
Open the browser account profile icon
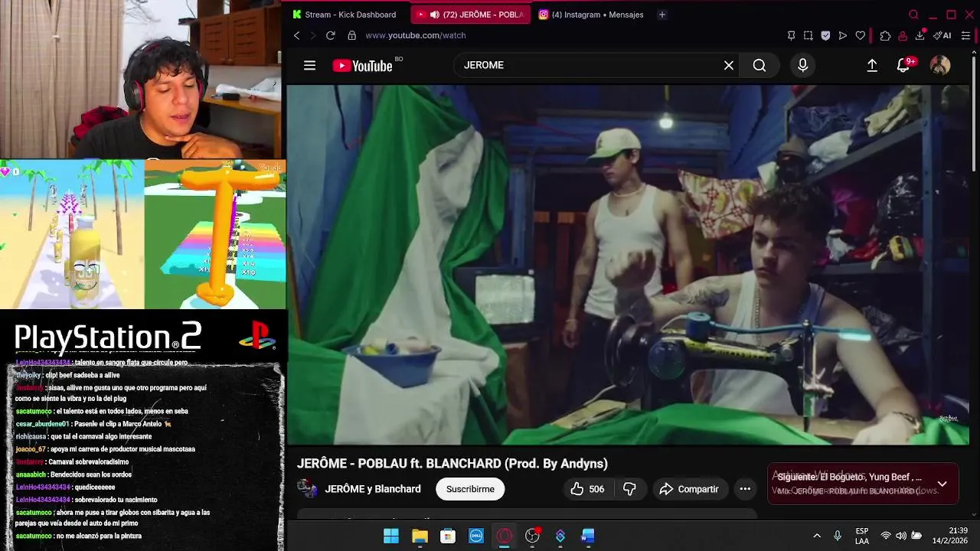903,35
